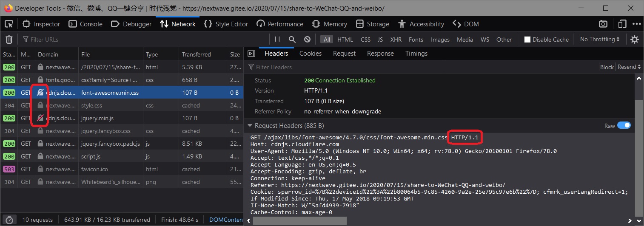Click the 503 status badge

pos(9,169)
